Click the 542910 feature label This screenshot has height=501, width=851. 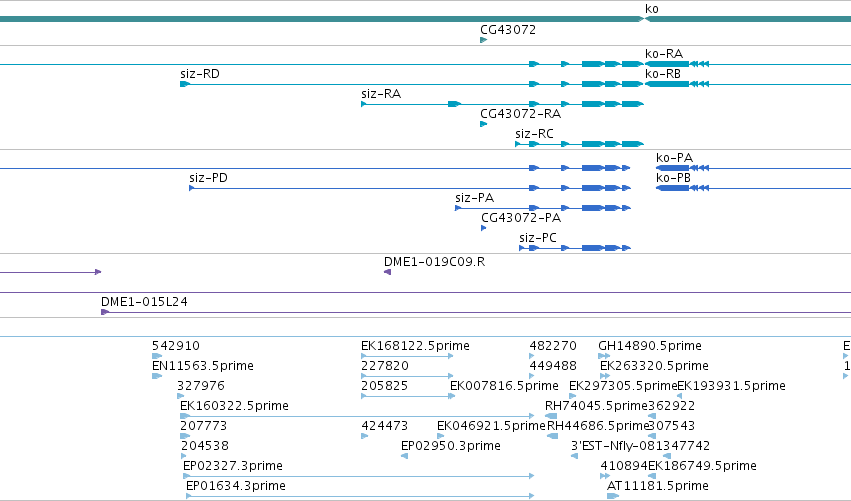pos(176,346)
